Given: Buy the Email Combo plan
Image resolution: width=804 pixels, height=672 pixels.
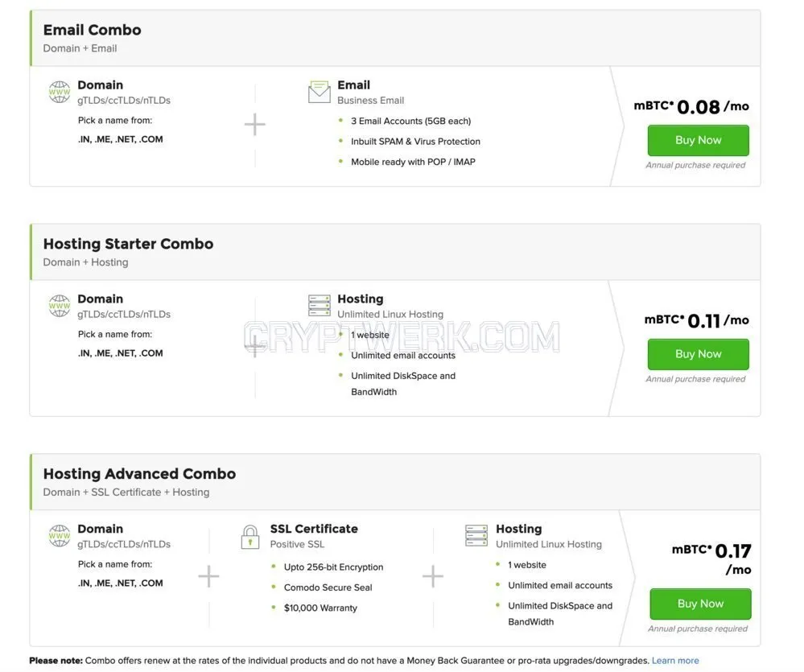Looking at the screenshot, I should (x=698, y=141).
